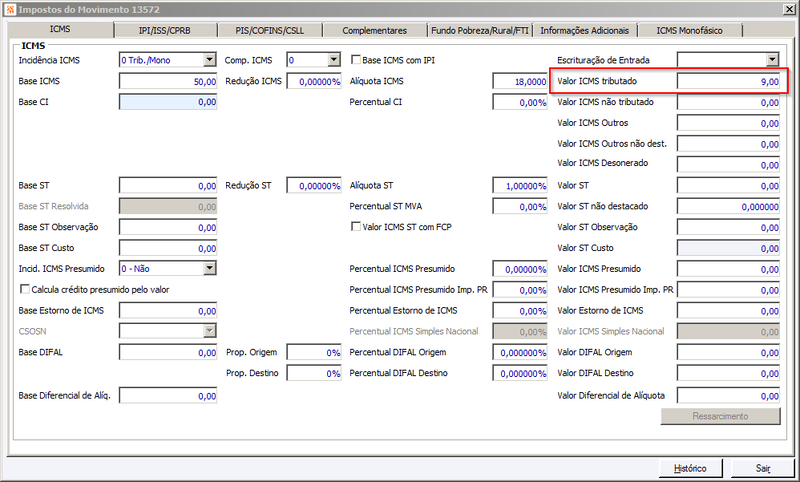
Task: Open the Fundo Pobreza/Rural/FTI tab
Action: (480, 31)
